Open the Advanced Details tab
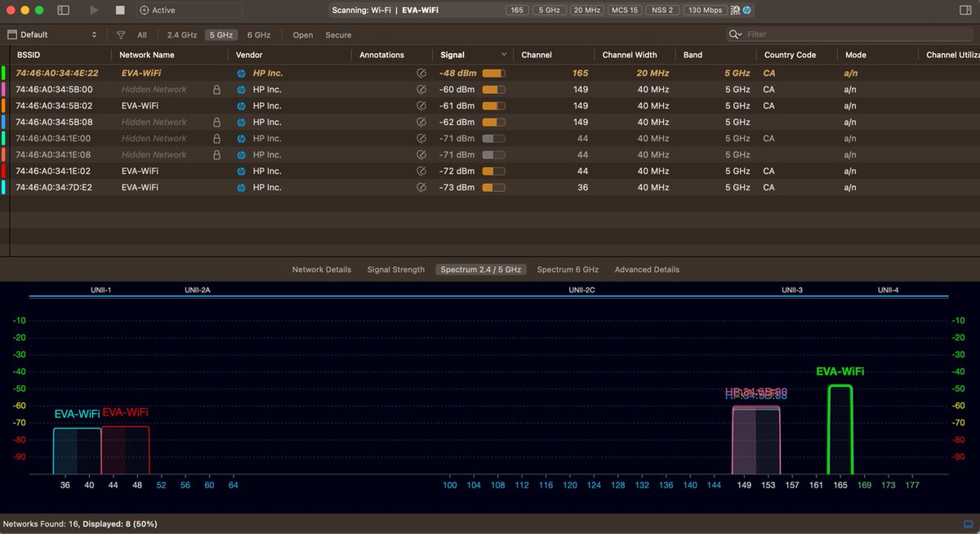Image resolution: width=980 pixels, height=534 pixels. tap(647, 269)
